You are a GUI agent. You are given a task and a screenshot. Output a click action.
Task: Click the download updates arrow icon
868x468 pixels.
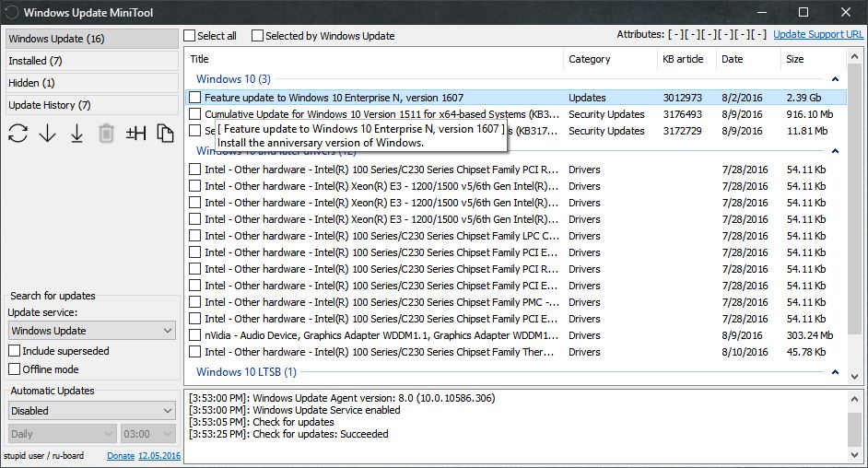click(48, 134)
